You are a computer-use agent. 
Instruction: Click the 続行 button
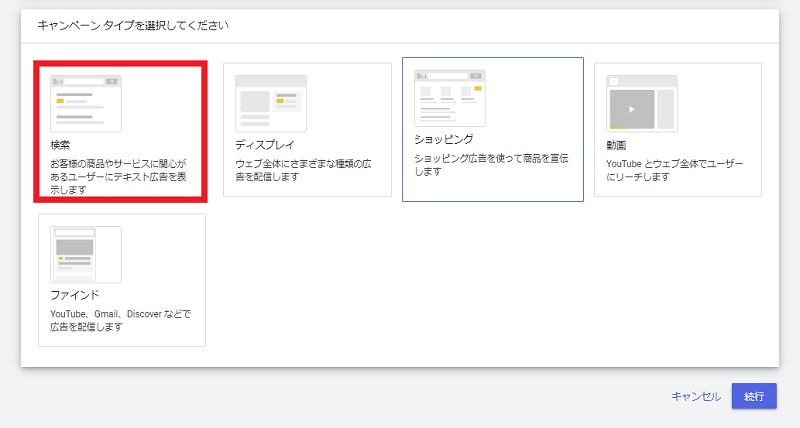pos(754,396)
